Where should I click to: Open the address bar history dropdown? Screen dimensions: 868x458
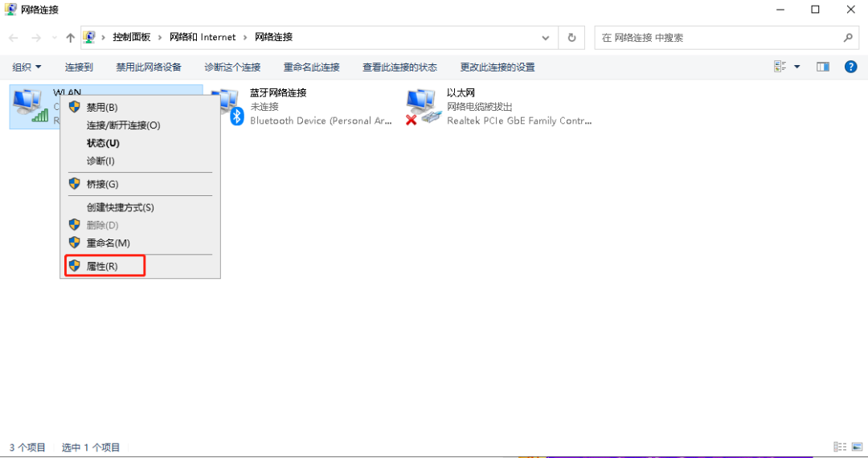(546, 38)
